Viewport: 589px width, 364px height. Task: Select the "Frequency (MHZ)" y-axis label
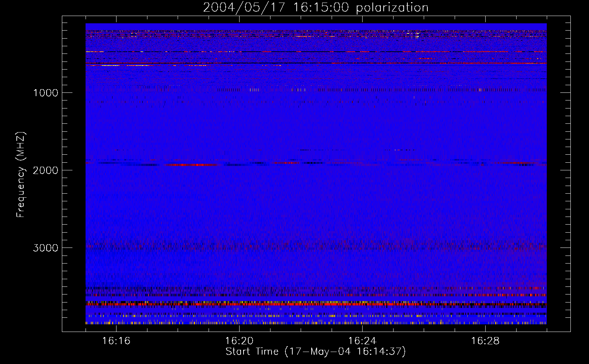(21, 175)
